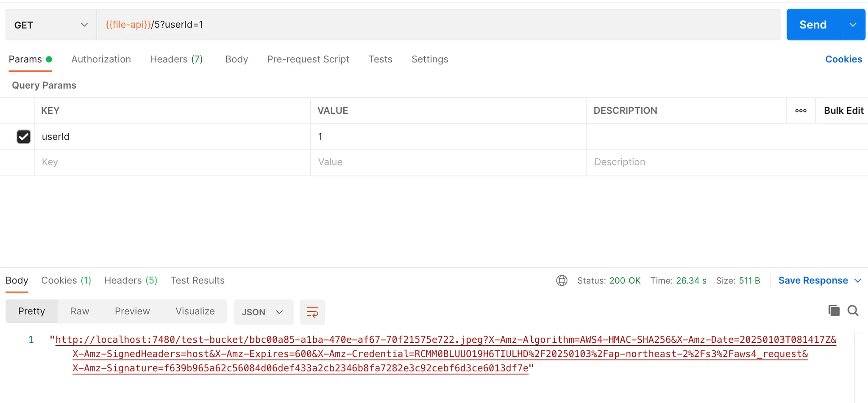The image size is (868, 403).
Task: Click the userId value cell containing 1
Action: [x=448, y=137]
